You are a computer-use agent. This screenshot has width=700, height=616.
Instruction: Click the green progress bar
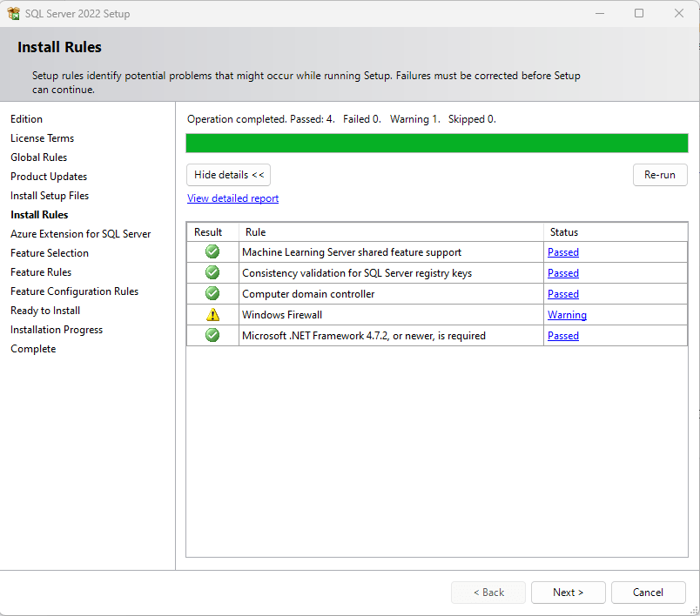[435, 143]
